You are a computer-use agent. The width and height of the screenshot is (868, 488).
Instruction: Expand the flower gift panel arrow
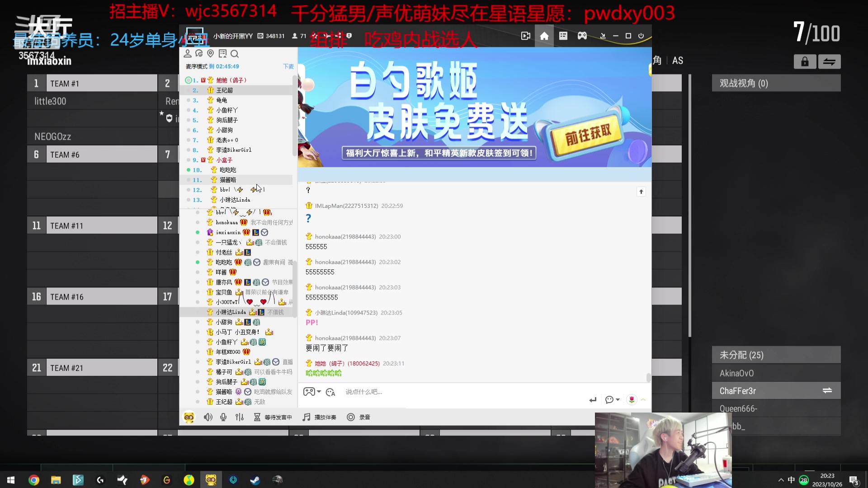643,399
